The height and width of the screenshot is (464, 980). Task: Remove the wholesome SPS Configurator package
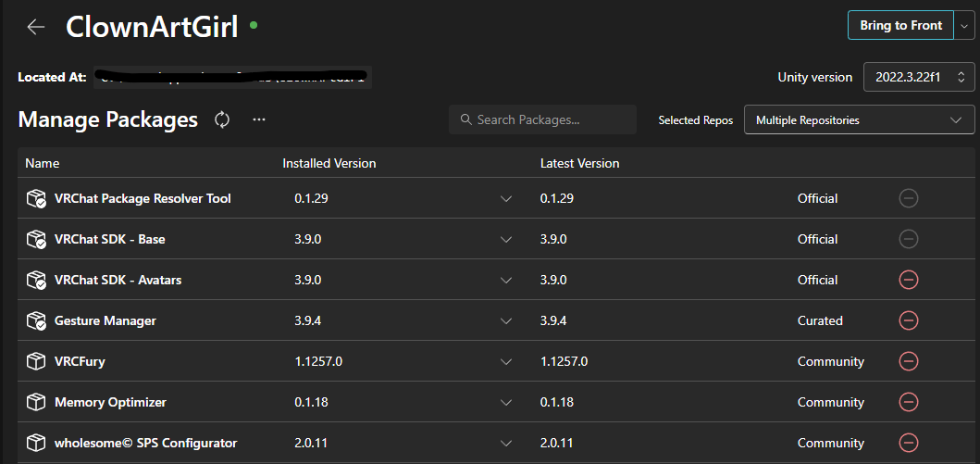(x=909, y=443)
